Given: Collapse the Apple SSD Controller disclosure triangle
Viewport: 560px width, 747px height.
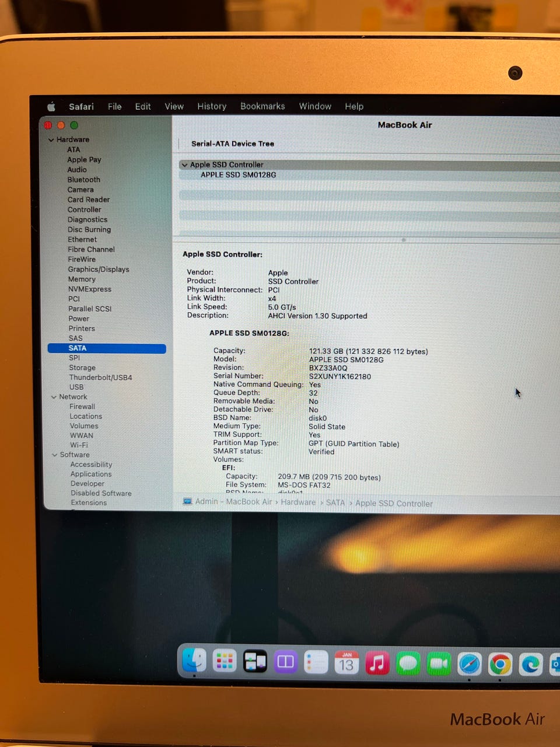Looking at the screenshot, I should tap(184, 165).
